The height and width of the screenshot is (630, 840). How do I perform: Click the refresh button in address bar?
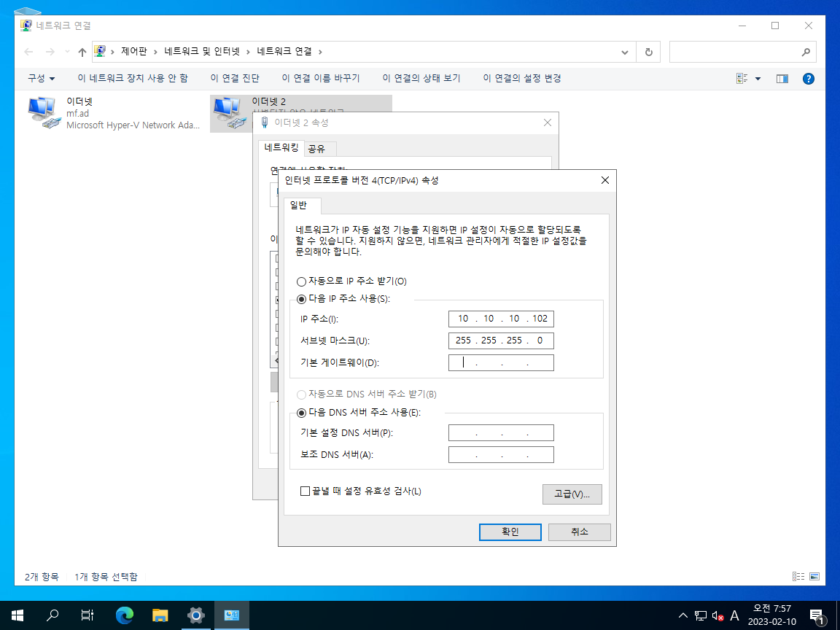pos(648,52)
